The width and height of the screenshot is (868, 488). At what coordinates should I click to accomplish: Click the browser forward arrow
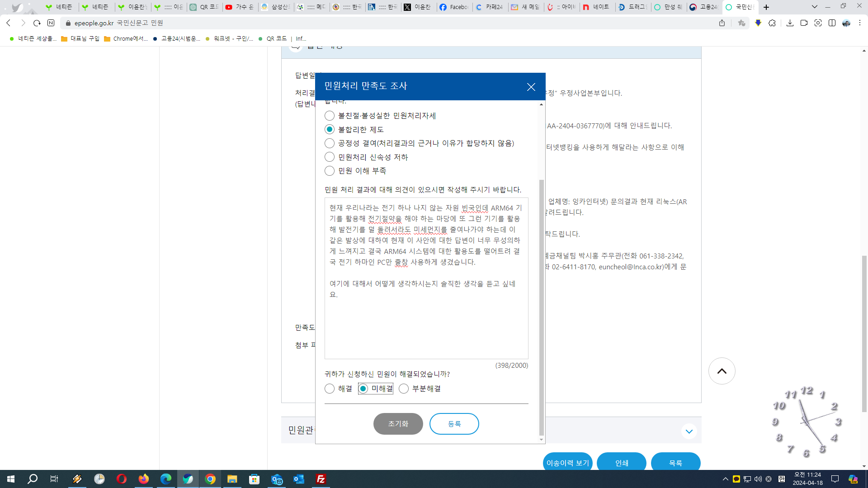coord(23,23)
